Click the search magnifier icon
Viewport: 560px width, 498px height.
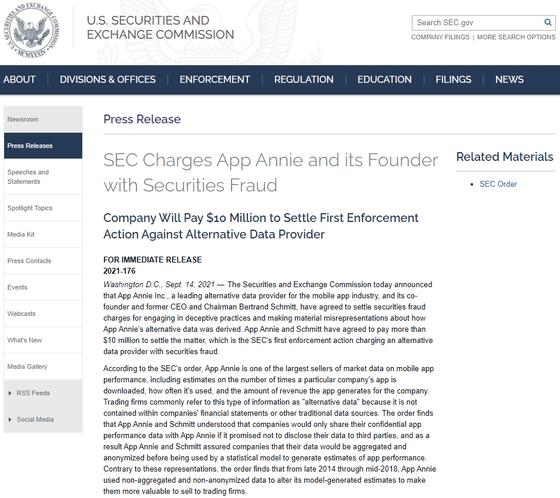pos(548,23)
